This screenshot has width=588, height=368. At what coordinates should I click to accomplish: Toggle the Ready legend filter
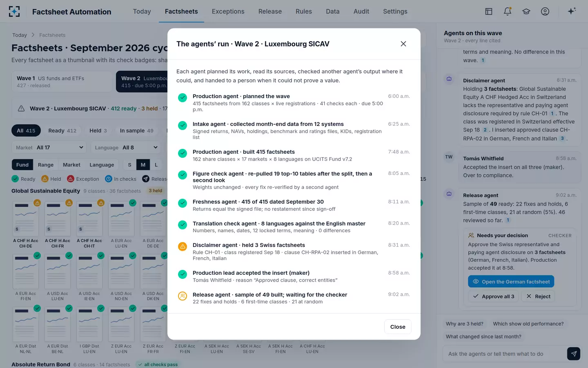24,179
